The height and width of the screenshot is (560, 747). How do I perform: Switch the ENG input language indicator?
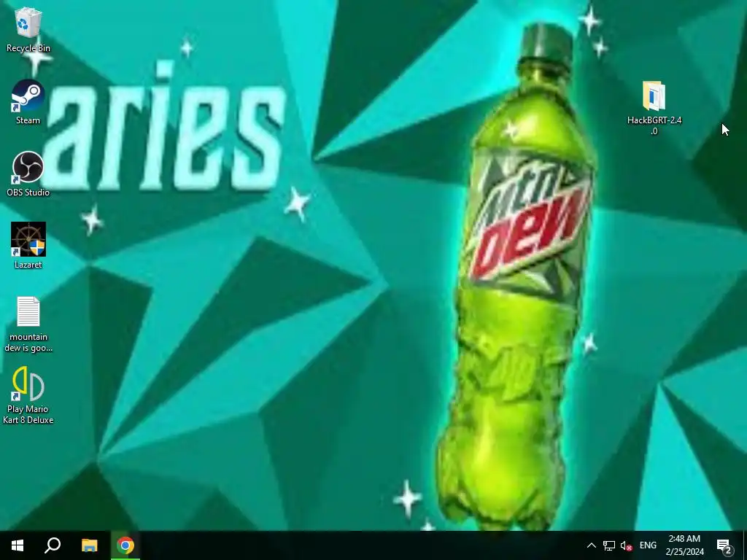[x=648, y=545]
